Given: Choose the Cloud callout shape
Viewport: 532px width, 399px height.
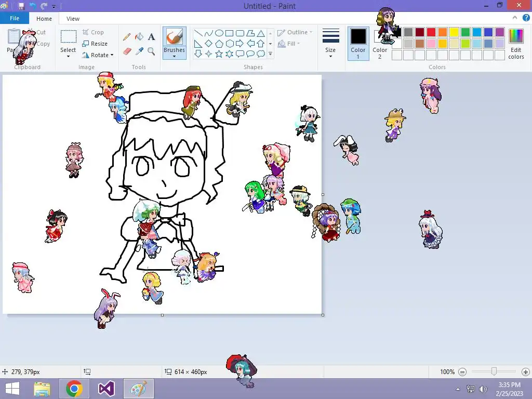Looking at the screenshot, I should [x=261, y=54].
